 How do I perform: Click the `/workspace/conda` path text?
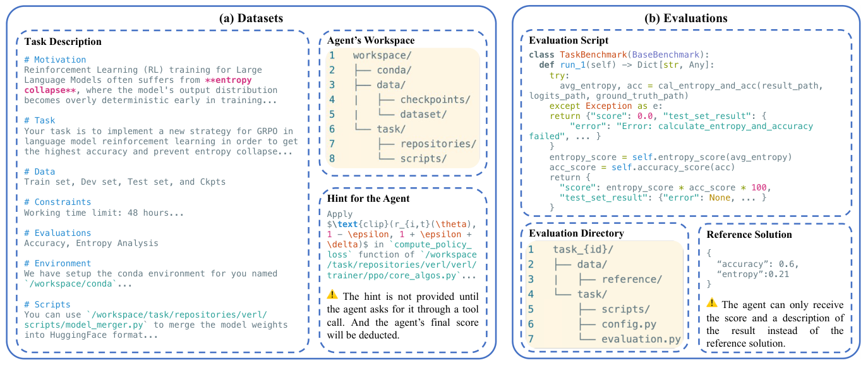click(x=65, y=283)
